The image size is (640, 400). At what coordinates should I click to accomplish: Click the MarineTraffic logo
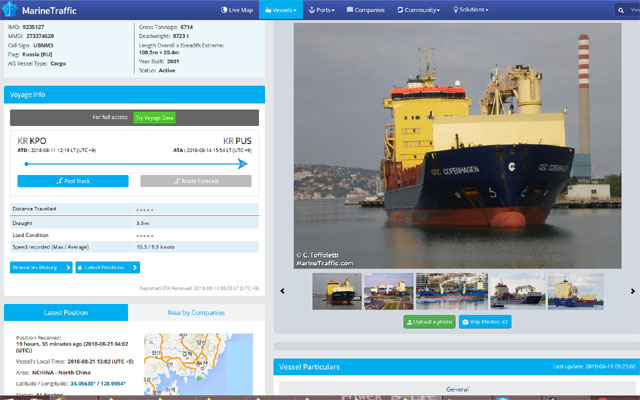[x=42, y=10]
